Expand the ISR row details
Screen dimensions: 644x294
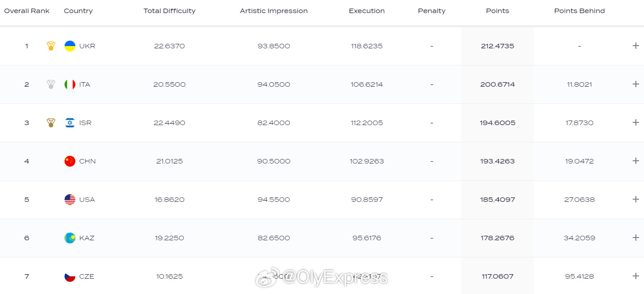635,122
